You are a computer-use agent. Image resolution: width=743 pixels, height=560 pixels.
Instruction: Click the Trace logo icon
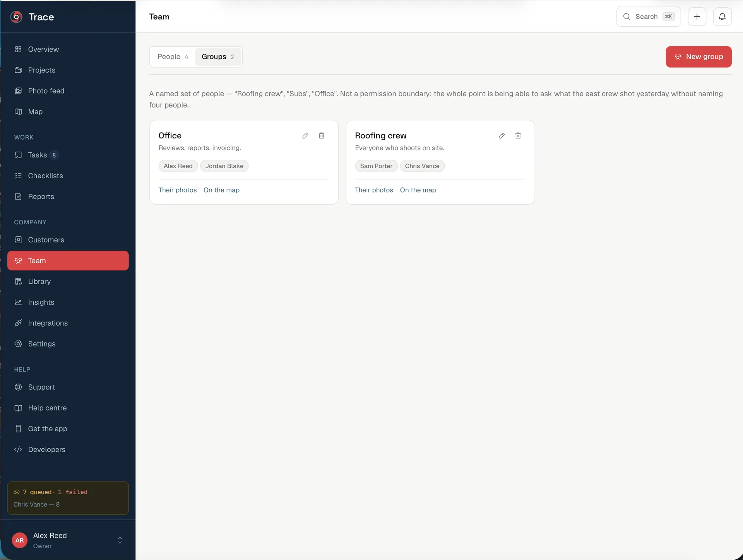[16, 17]
